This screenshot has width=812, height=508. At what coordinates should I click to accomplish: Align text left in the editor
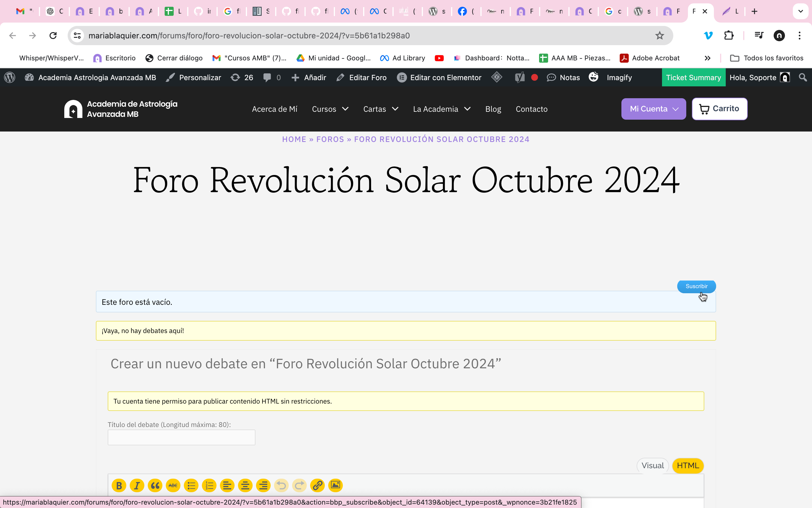tap(227, 485)
